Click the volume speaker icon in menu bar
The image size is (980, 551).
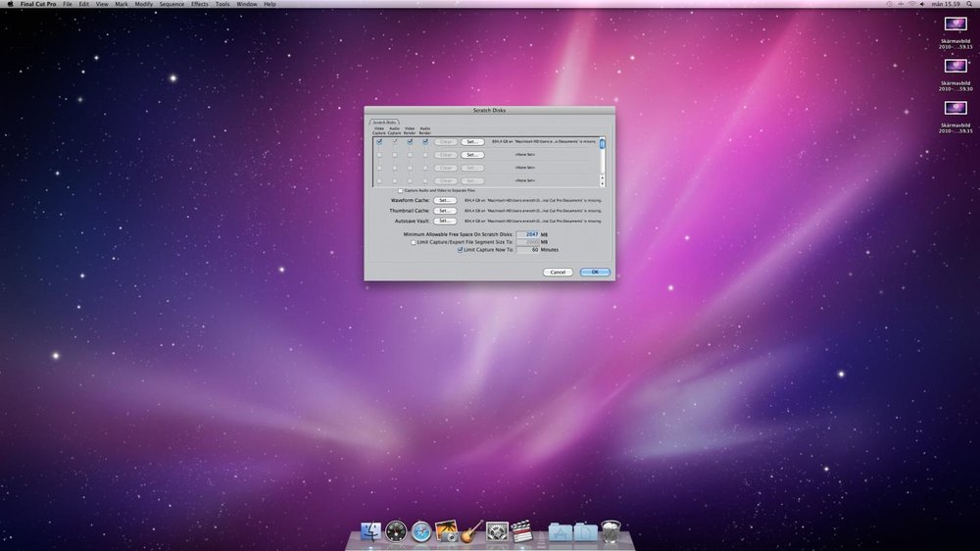(x=920, y=4)
